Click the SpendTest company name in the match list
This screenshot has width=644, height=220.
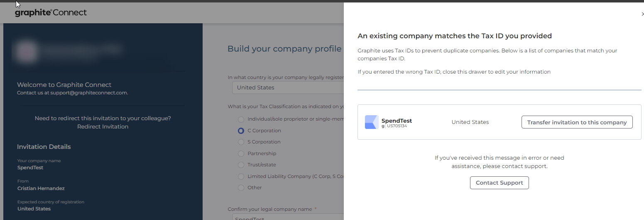click(397, 121)
